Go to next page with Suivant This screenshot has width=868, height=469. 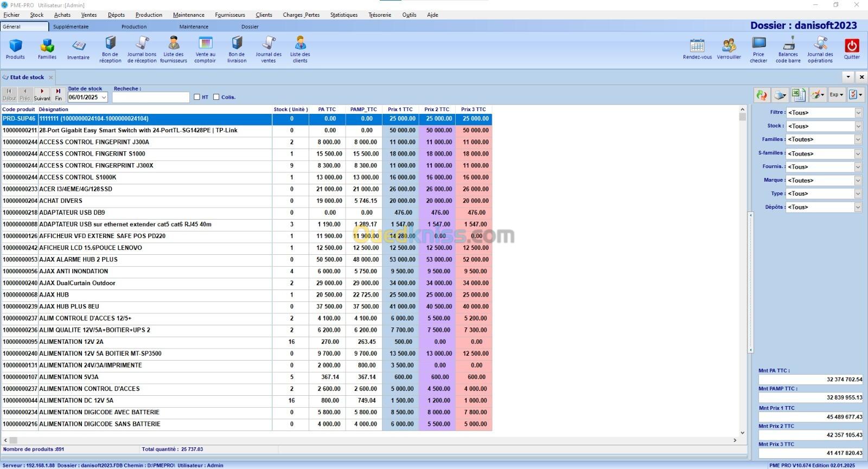pos(42,94)
